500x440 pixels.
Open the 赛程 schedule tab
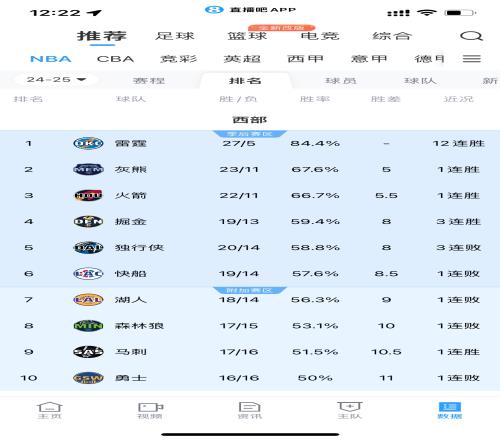[x=149, y=81]
